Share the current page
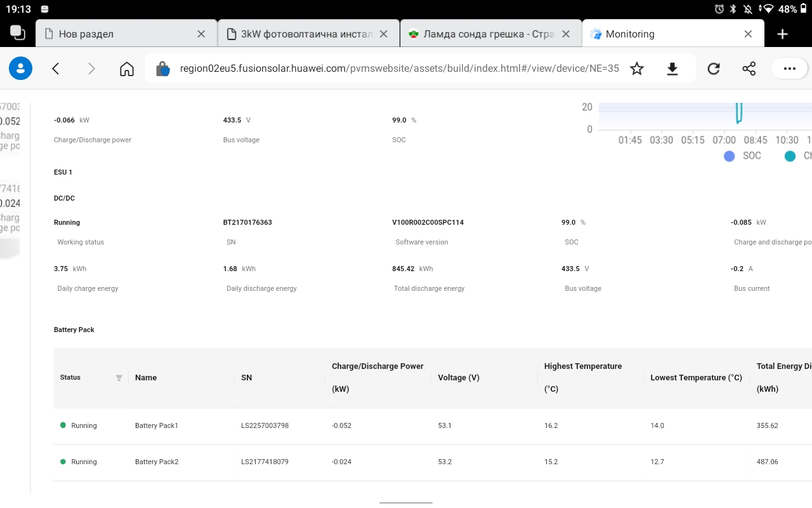 click(x=749, y=69)
